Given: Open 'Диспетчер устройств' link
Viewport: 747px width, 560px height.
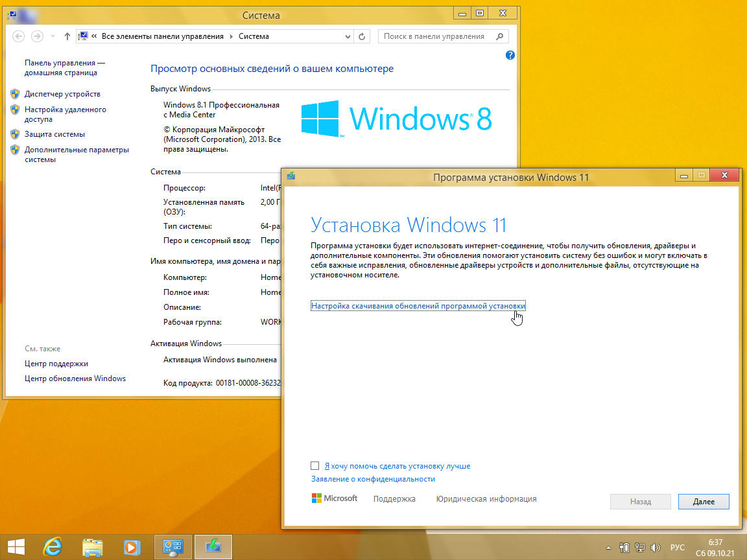Looking at the screenshot, I should 62,94.
